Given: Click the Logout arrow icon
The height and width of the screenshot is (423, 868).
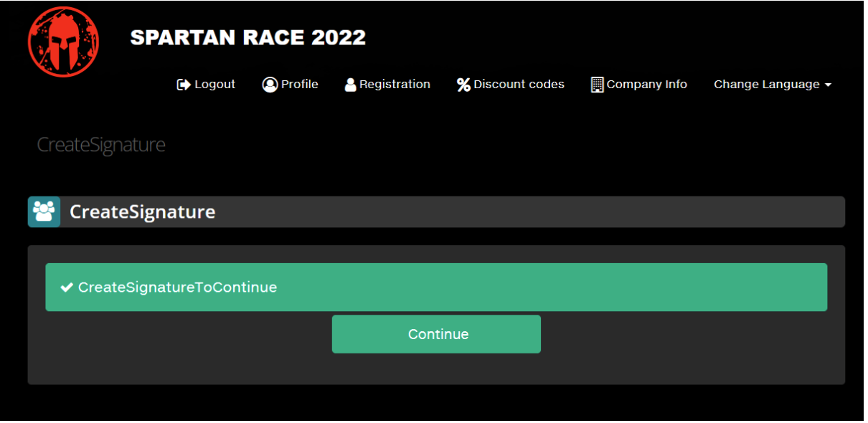Looking at the screenshot, I should 184,85.
